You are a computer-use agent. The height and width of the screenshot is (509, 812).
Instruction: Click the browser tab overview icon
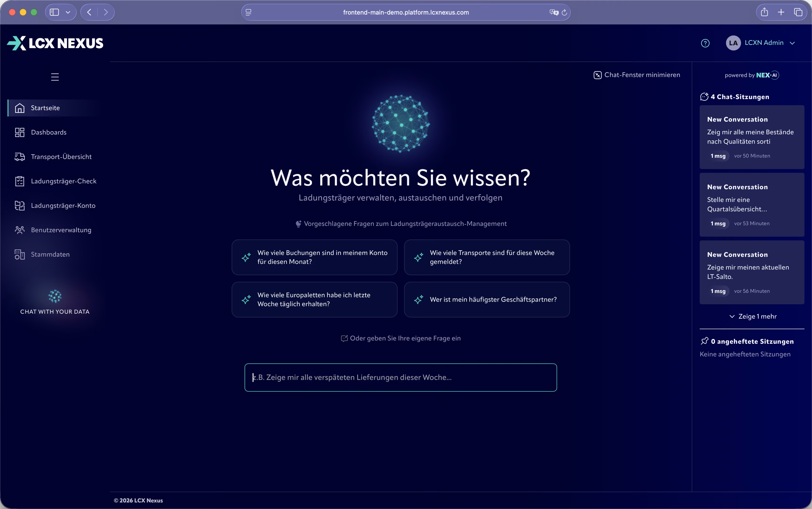coord(798,12)
